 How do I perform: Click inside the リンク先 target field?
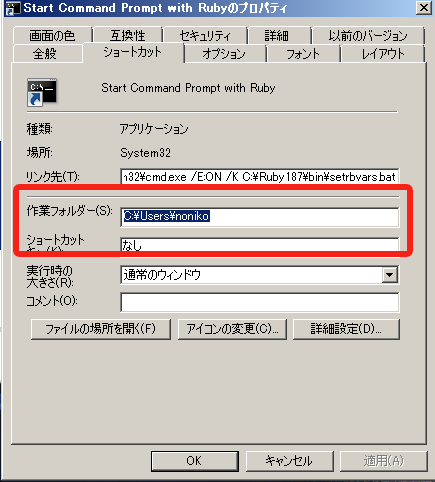click(x=259, y=177)
